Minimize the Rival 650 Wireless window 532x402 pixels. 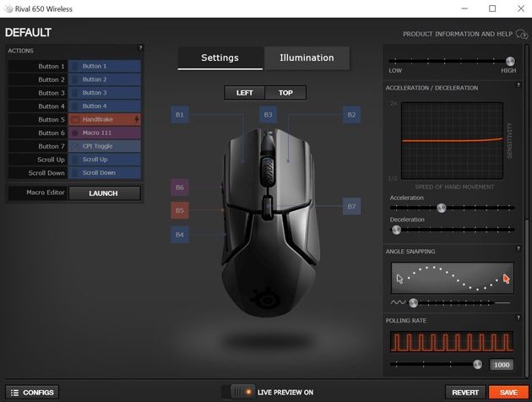point(464,8)
